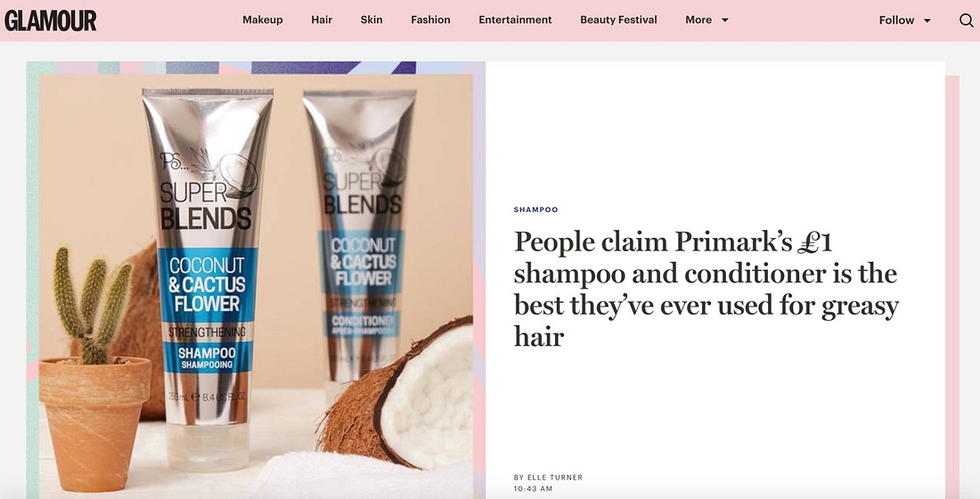Open the More navigation menu label
This screenshot has width=980, height=499.
point(698,20)
